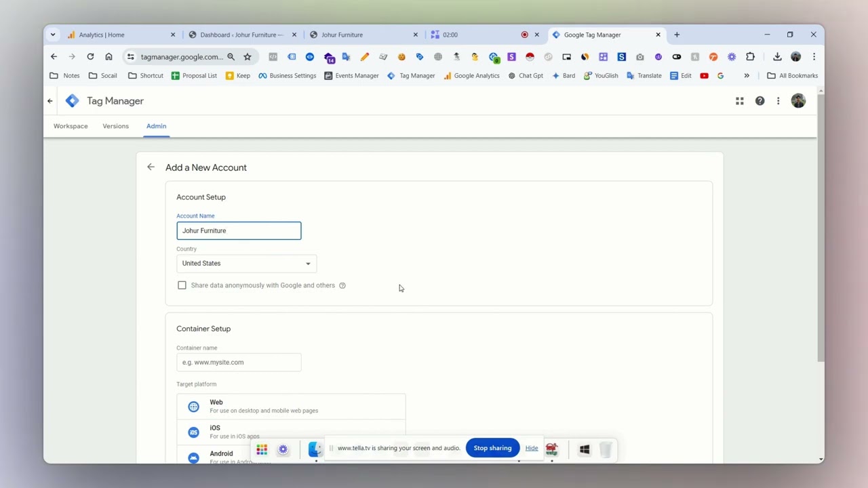Open All Bookmarks folder
868x488 pixels.
tap(792, 76)
